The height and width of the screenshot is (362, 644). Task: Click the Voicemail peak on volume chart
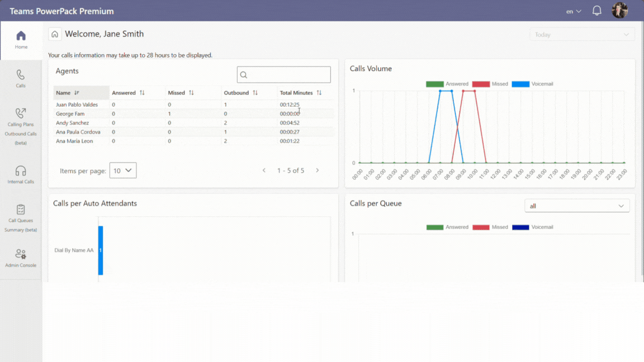click(x=446, y=90)
